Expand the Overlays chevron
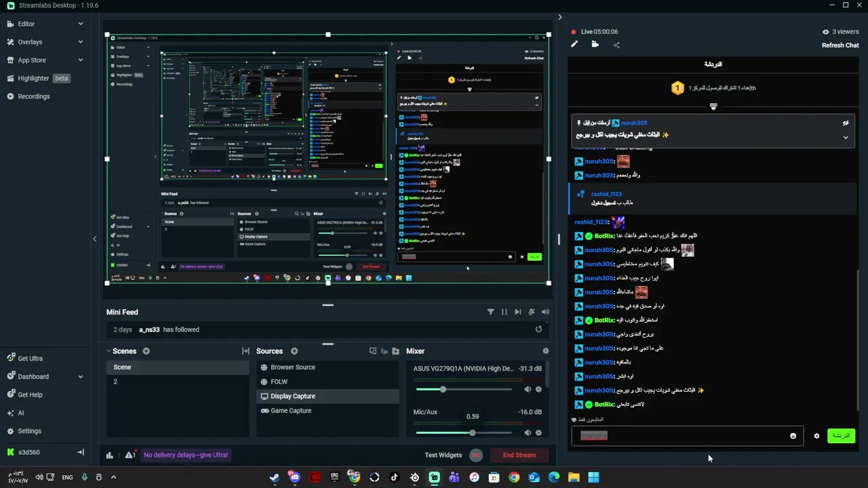 point(80,42)
